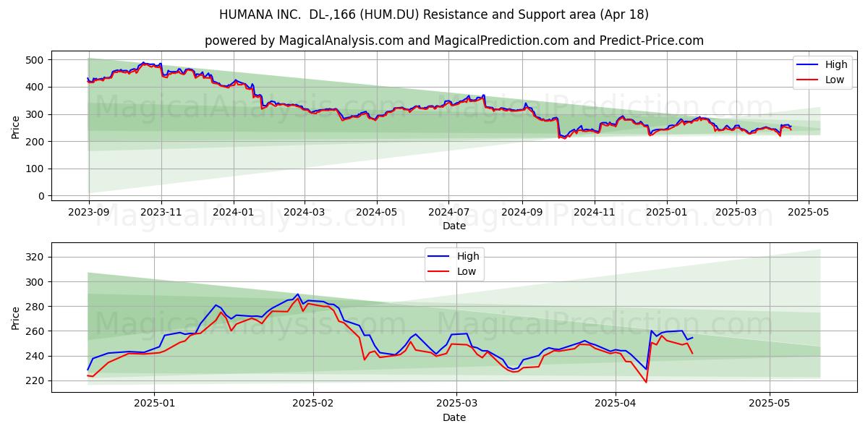Click the April low point of the bottom chart's Low line

646,382
